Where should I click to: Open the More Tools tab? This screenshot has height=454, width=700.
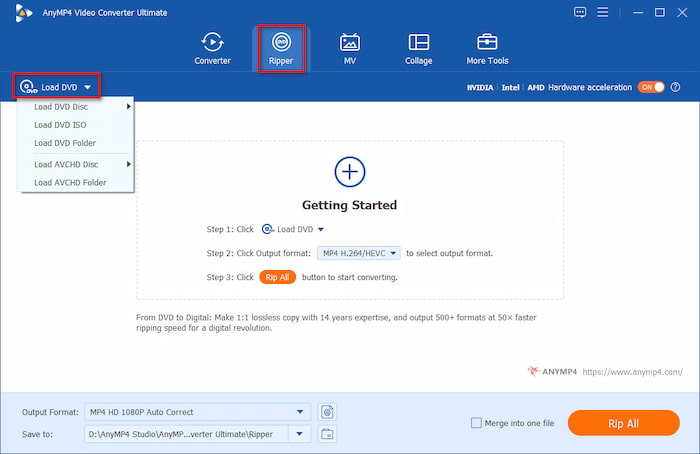487,49
